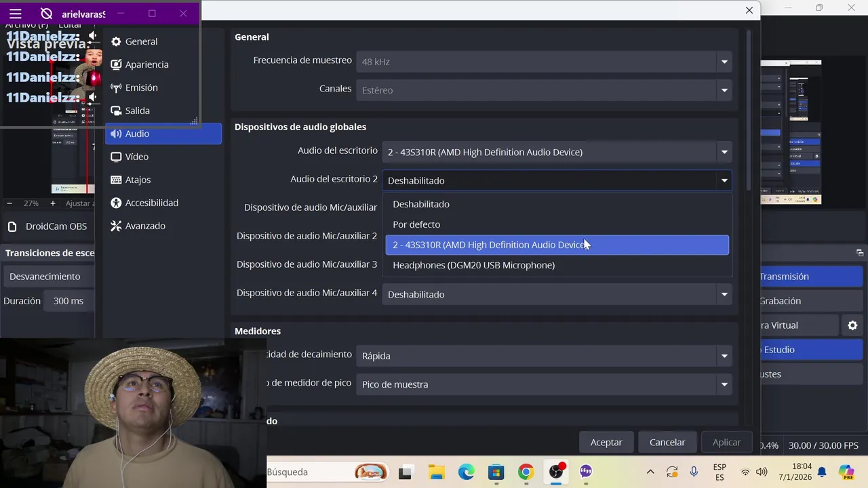Open the Canales dropdown
The image size is (868, 488).
544,90
